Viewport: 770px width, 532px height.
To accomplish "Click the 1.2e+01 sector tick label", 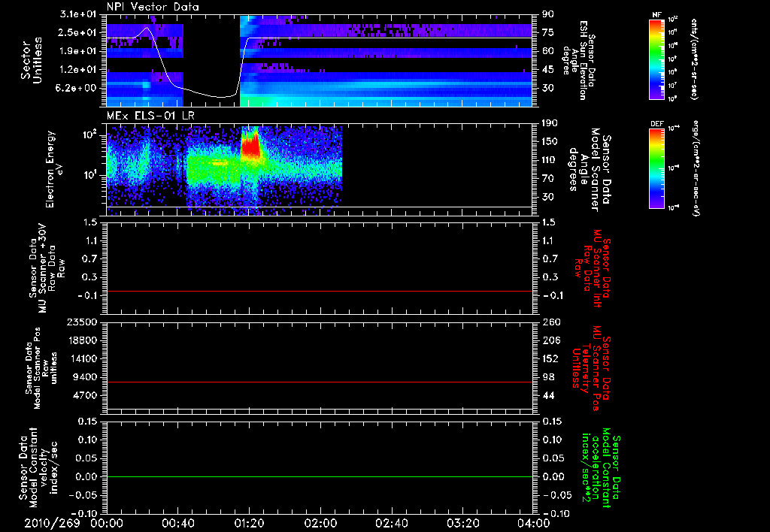I will pyautogui.click(x=78, y=70).
